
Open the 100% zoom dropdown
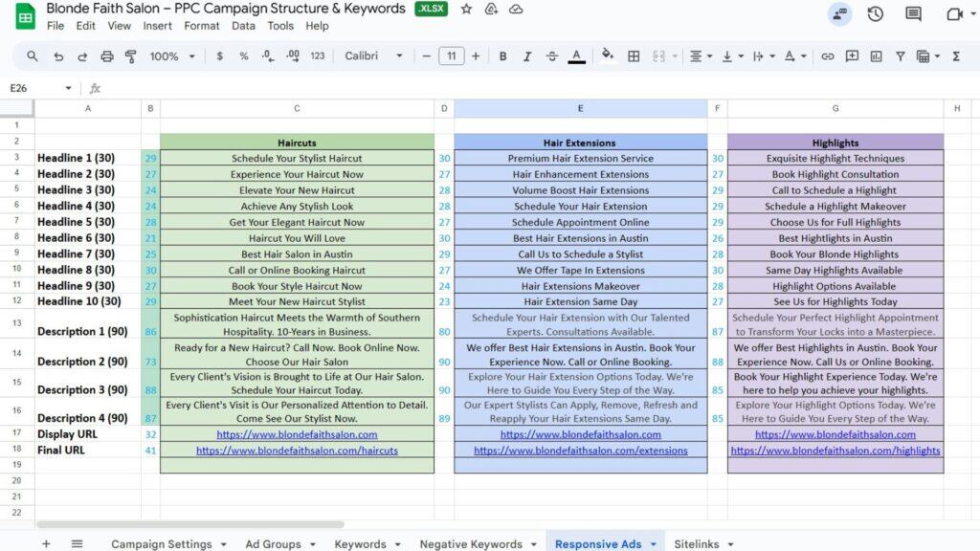point(171,56)
